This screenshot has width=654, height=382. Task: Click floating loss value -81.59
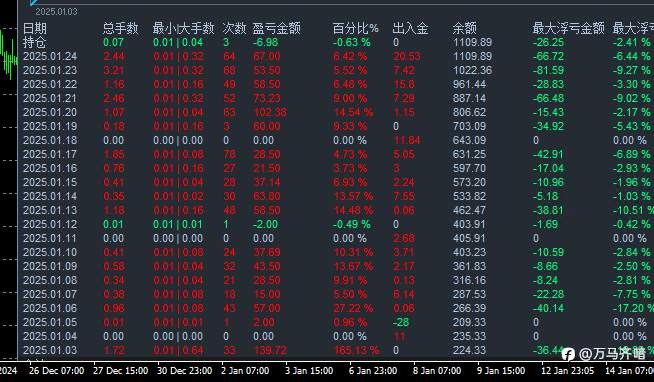548,70
